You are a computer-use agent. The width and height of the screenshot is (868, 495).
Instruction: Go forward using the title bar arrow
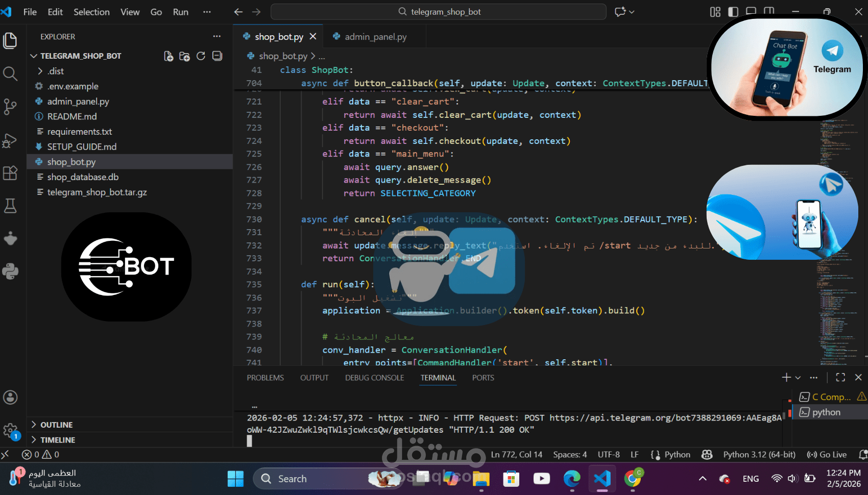pyautogui.click(x=256, y=12)
